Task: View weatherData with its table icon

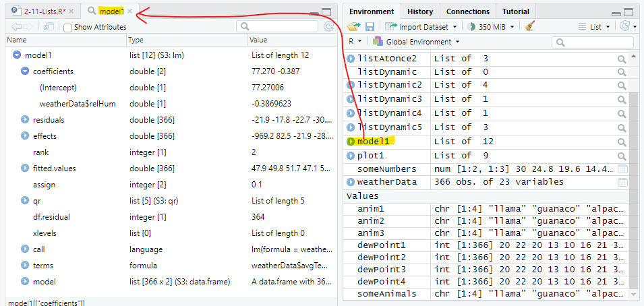Action: [622, 183]
